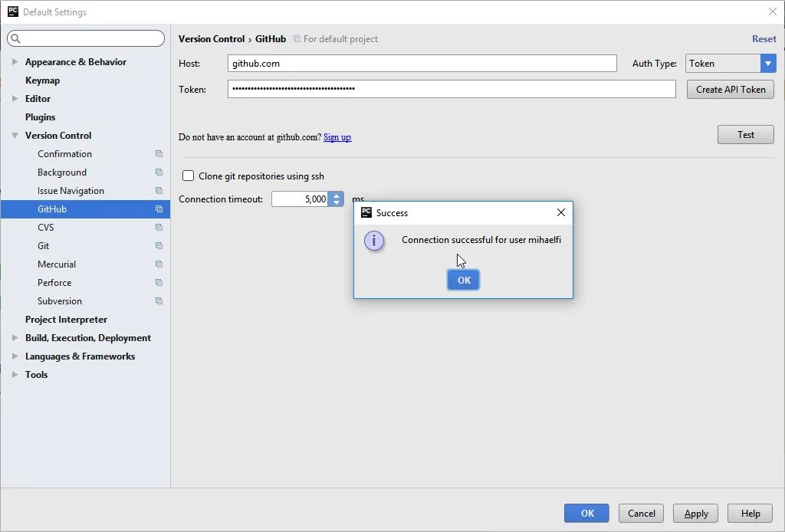Click project-level icon beside Issue Navigation
Image resolution: width=785 pixels, height=532 pixels.
click(159, 191)
